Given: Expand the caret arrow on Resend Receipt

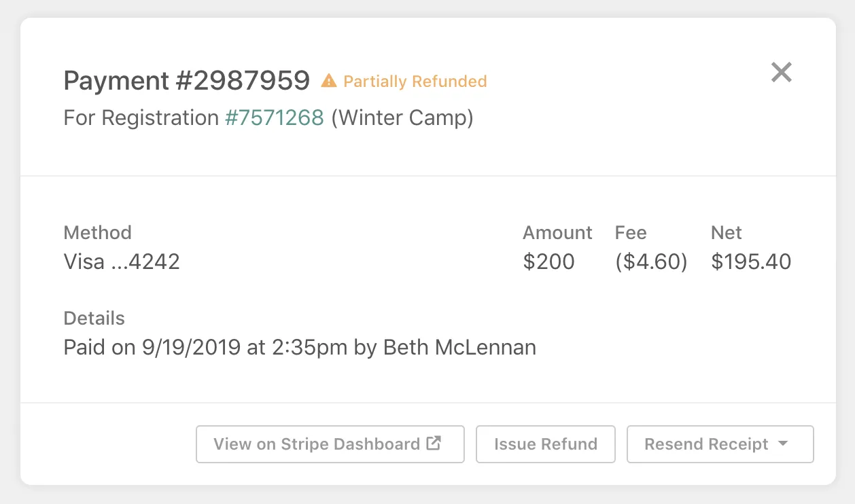Looking at the screenshot, I should [x=783, y=444].
